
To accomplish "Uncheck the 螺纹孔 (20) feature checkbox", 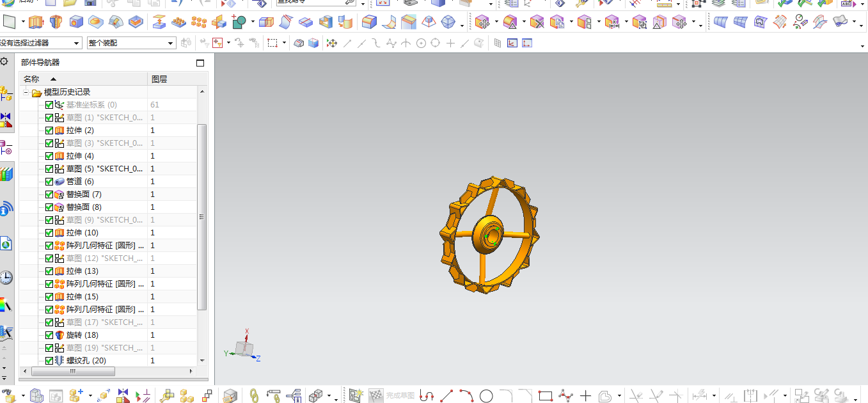I will [49, 361].
